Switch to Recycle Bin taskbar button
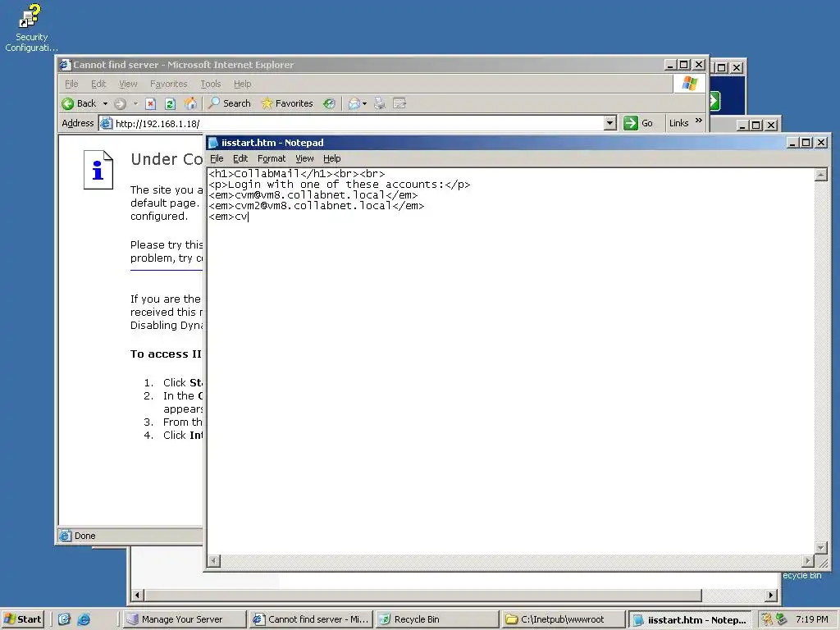The width and height of the screenshot is (840, 630). coord(437,619)
